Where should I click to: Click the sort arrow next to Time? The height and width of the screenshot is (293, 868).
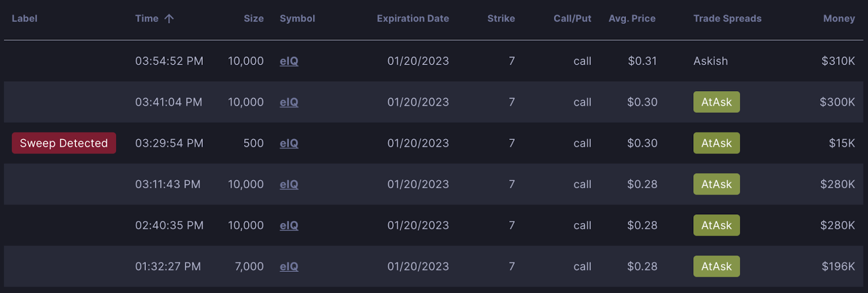(x=169, y=18)
